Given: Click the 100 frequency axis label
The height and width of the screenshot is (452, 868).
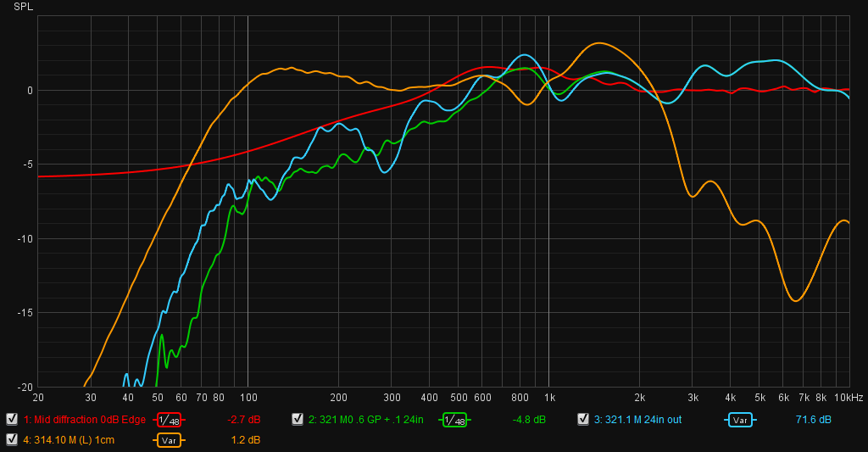Looking at the screenshot, I should [x=248, y=398].
